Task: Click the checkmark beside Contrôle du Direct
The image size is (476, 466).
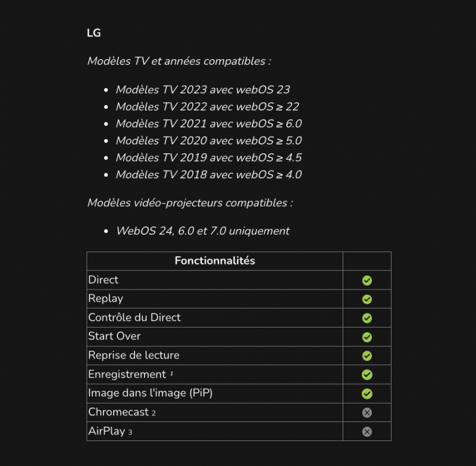Action: point(367,318)
